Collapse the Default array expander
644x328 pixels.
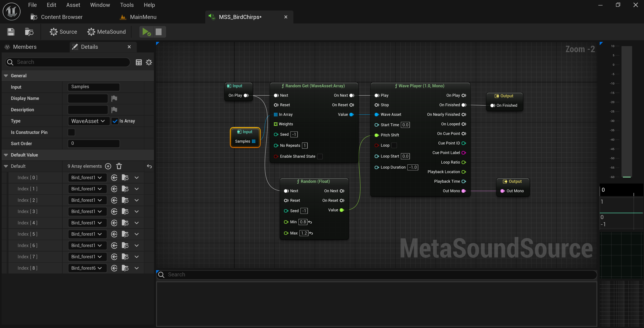coord(6,166)
